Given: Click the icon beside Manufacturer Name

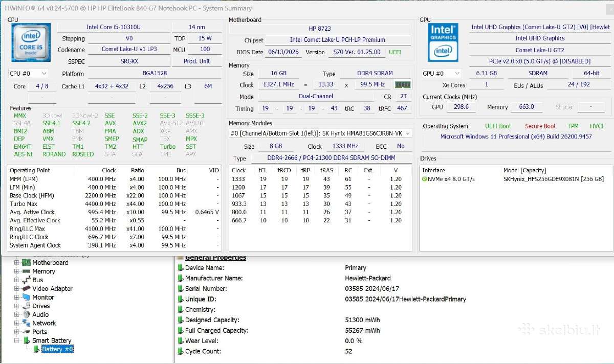Looking at the screenshot, I should (x=181, y=278).
